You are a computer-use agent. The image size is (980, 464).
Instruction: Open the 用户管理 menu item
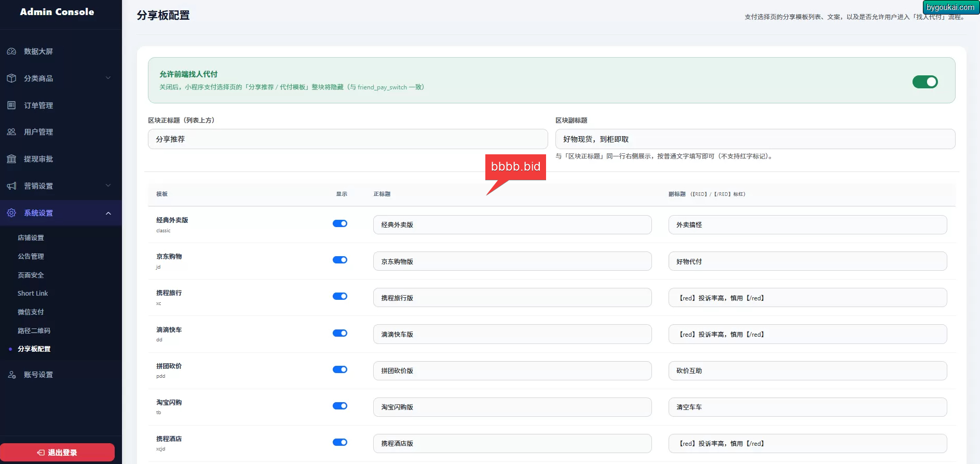coord(61,132)
